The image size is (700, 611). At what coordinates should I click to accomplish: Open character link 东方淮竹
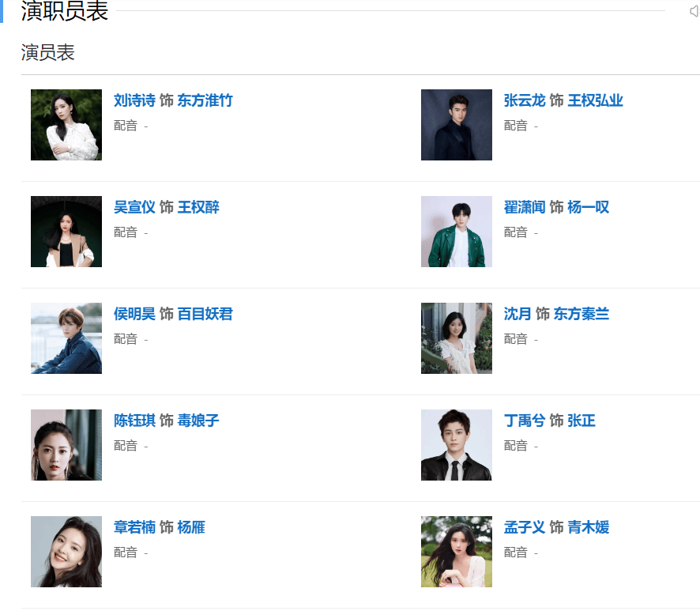point(205,100)
